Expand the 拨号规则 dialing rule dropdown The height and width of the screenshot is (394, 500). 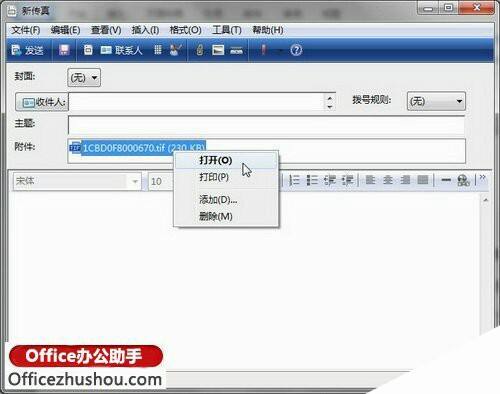click(x=436, y=101)
